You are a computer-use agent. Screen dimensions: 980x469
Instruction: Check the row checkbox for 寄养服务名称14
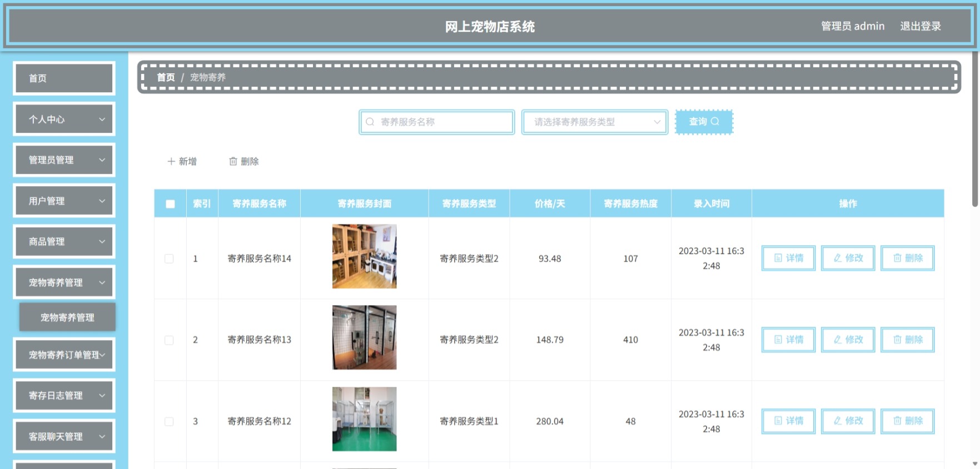169,258
